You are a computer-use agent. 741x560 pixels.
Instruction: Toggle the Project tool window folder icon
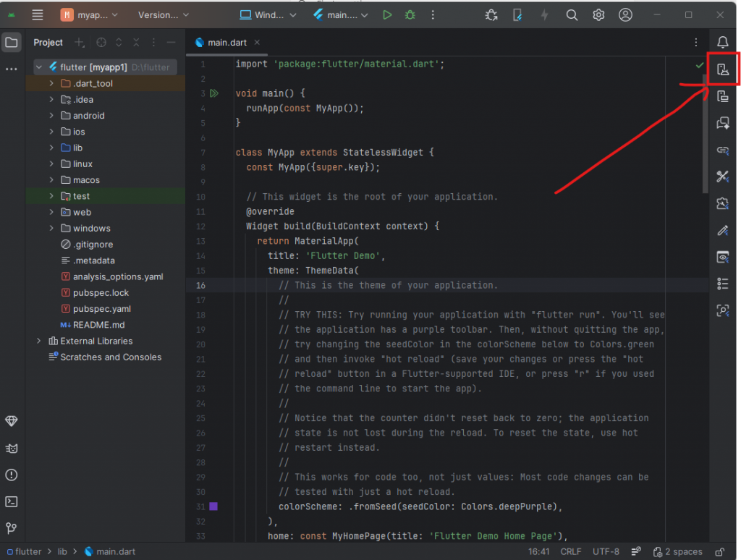12,42
